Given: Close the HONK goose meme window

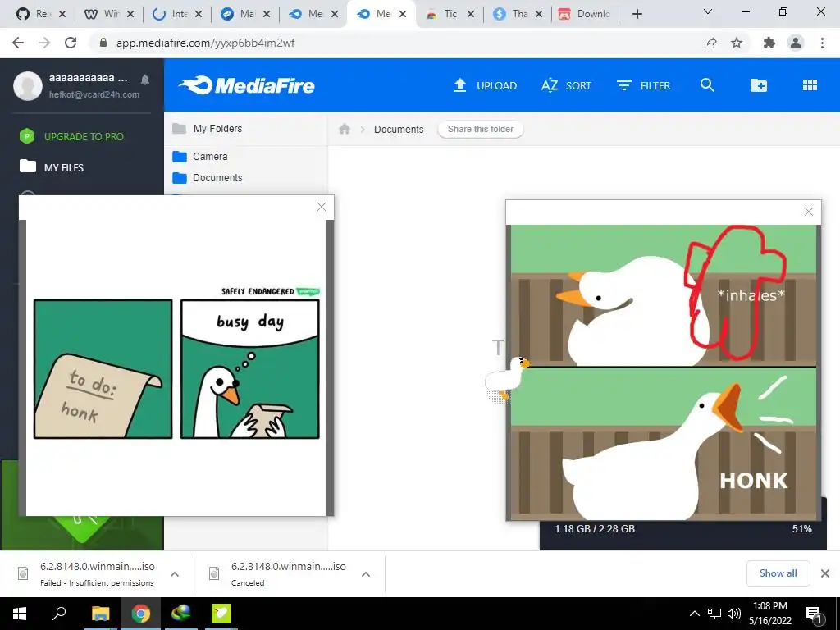Looking at the screenshot, I should point(809,212).
